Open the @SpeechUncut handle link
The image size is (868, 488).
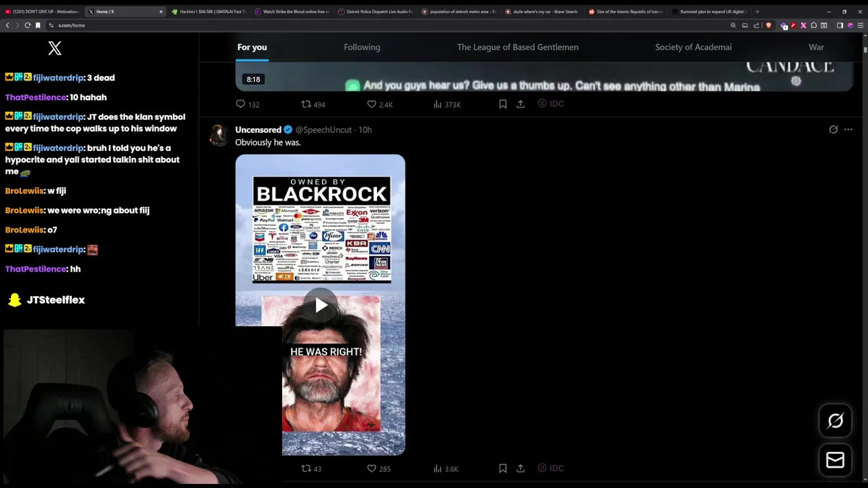click(323, 129)
